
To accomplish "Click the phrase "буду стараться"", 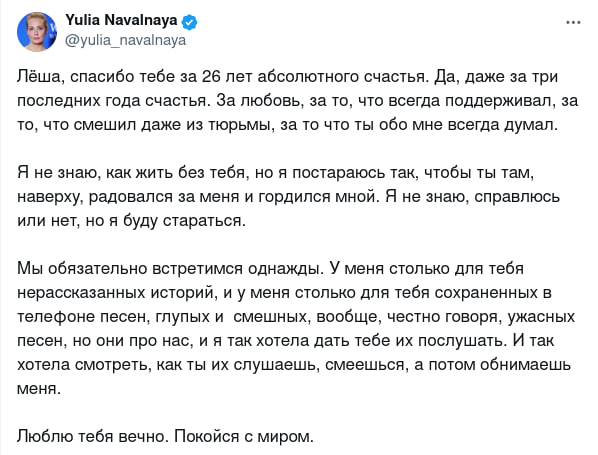I will [184, 221].
